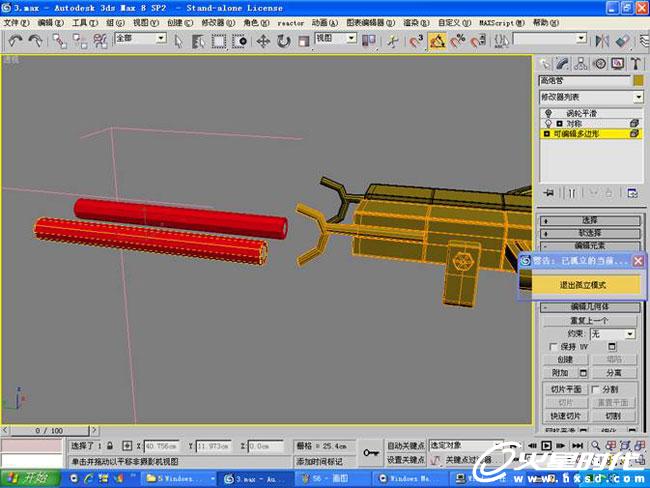The image size is (650, 488).
Task: Open the 工具 menu
Action: point(85,22)
